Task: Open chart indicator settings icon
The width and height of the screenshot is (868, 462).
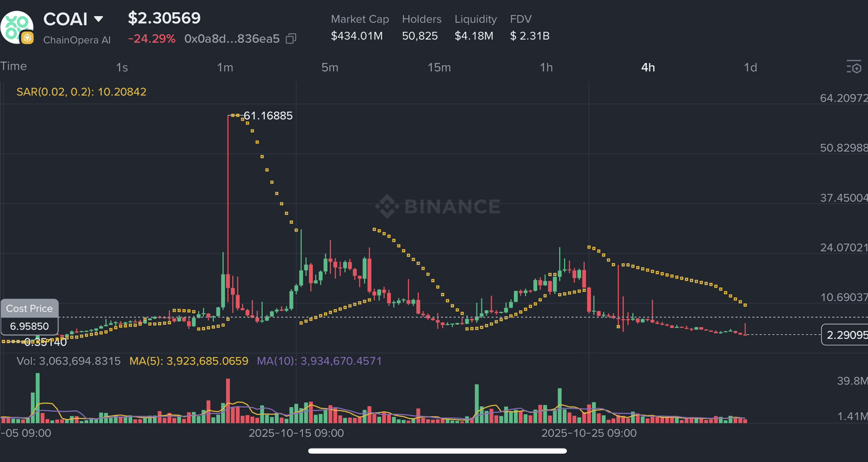Action: (853, 68)
